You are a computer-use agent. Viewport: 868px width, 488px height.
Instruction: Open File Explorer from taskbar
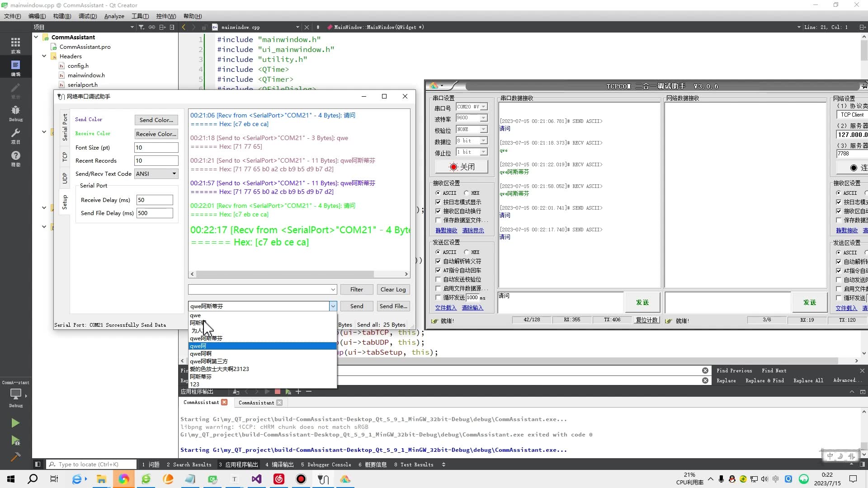tap(101, 479)
